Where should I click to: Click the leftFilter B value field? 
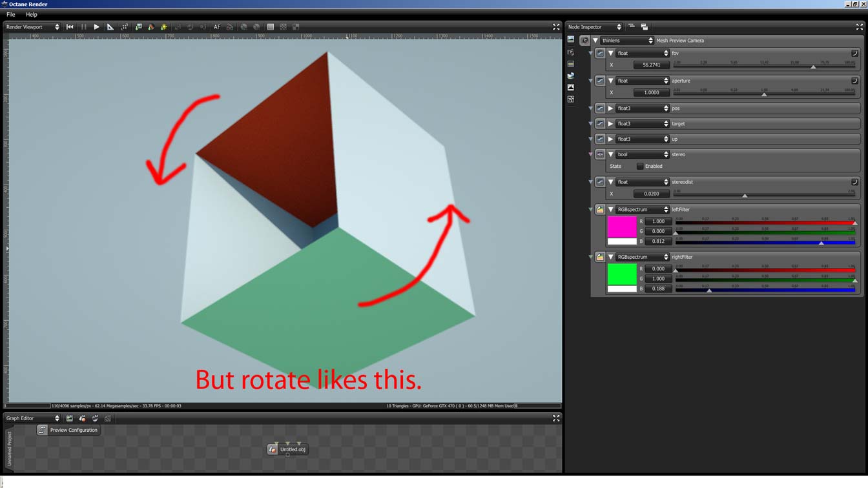pyautogui.click(x=658, y=241)
